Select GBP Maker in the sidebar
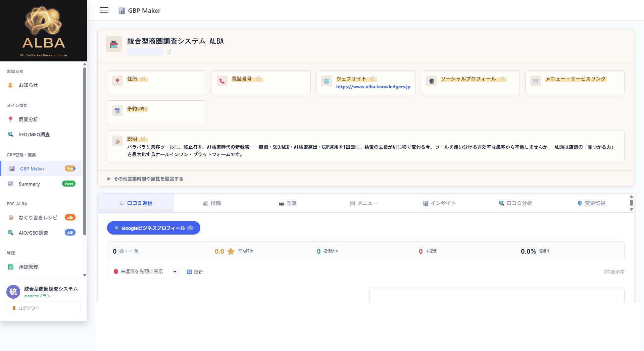Image resolution: width=644 pixels, height=351 pixels. [41, 168]
